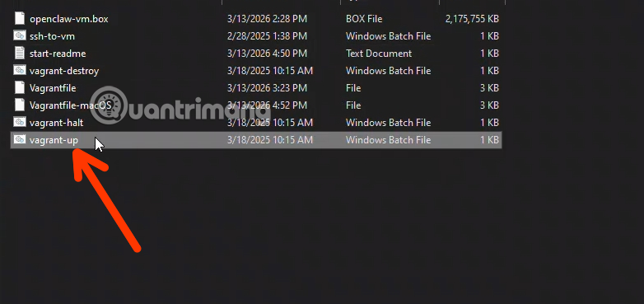This screenshot has height=304, width=644.
Task: Select the file name vagrant-up
Action: pos(54,140)
